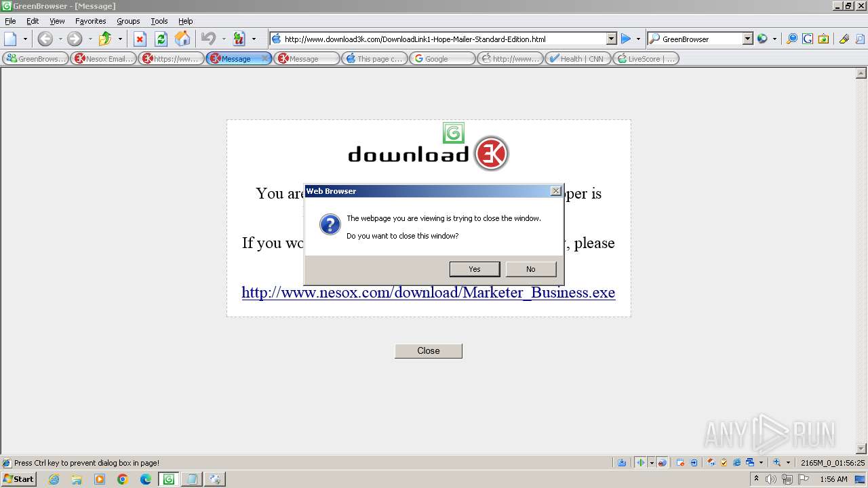The height and width of the screenshot is (488, 868).
Task: Click the status bar house icon
Action: 711,463
